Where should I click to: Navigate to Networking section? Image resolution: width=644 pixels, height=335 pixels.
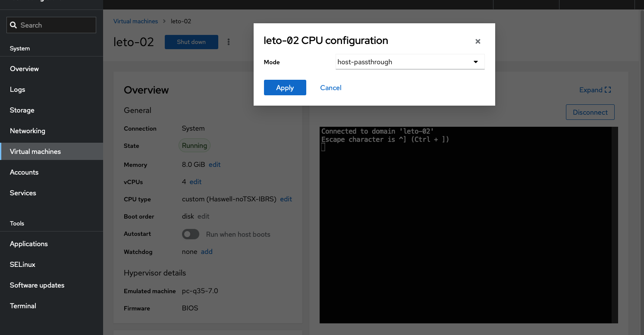28,131
